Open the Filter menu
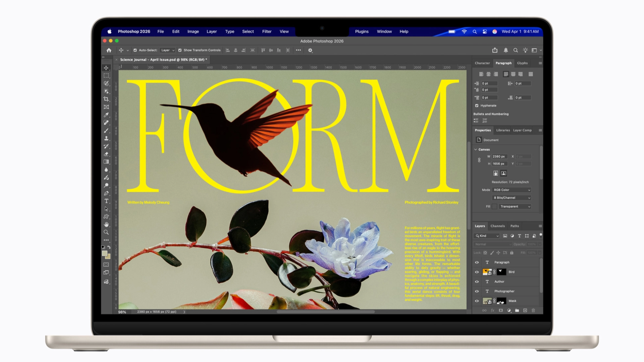The image size is (644, 362). (x=267, y=32)
